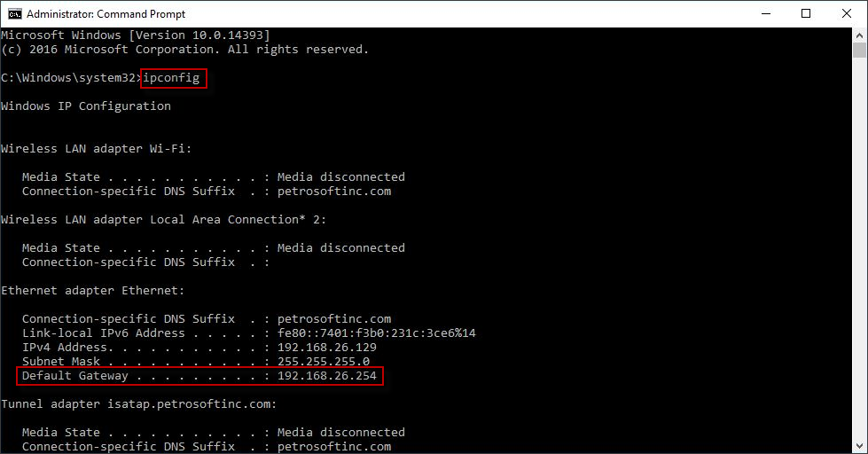Click the Default Gateway 192.168.26.254 line
The image size is (868, 454).
pos(199,376)
